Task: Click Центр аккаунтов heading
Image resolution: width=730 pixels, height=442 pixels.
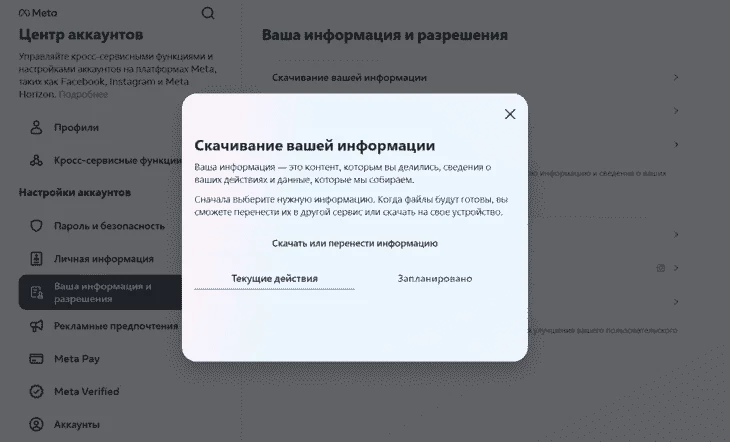Action: 81,34
